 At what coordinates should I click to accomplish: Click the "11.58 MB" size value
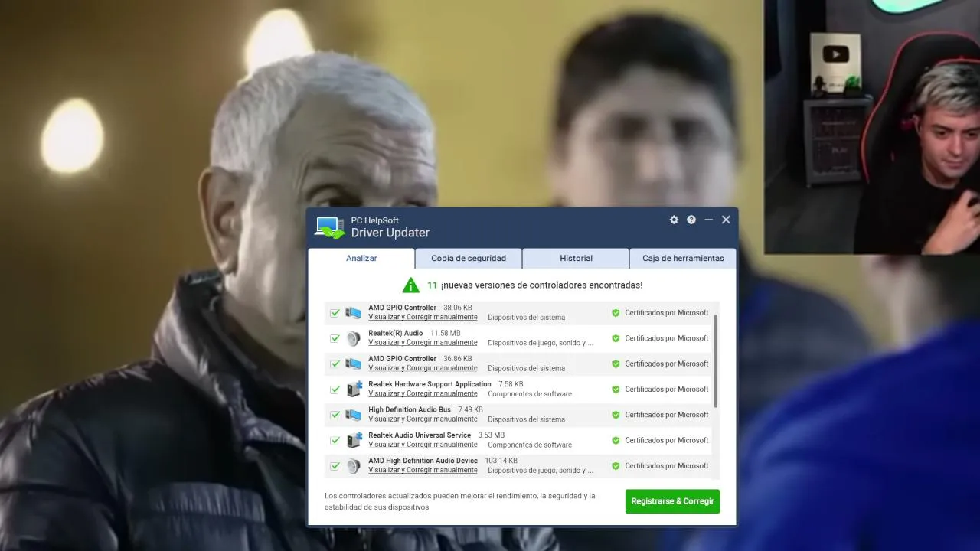point(446,333)
